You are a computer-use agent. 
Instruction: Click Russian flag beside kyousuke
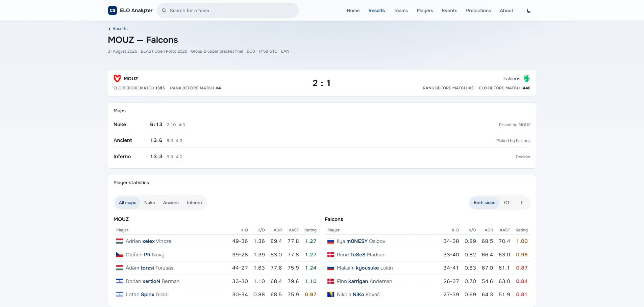[x=331, y=268]
